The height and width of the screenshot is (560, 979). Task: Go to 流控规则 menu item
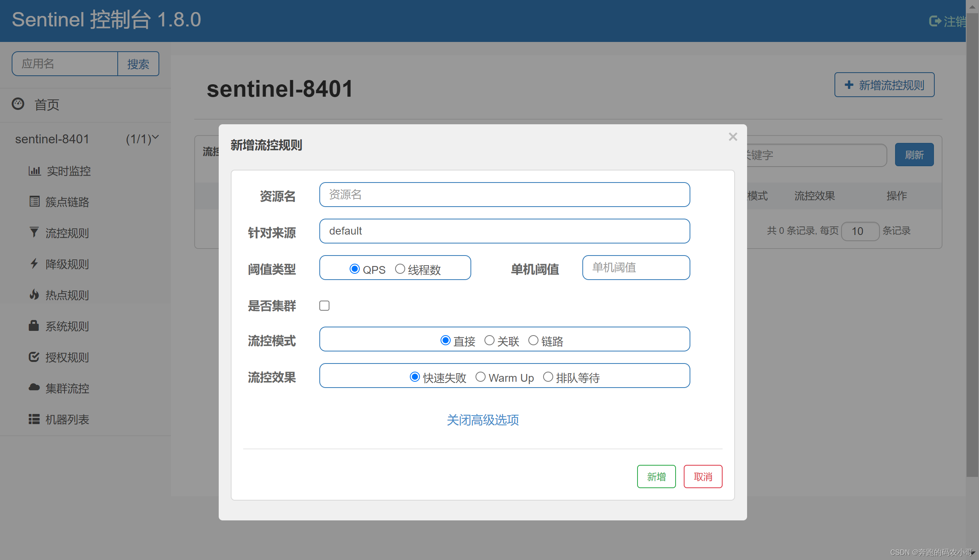[85, 233]
